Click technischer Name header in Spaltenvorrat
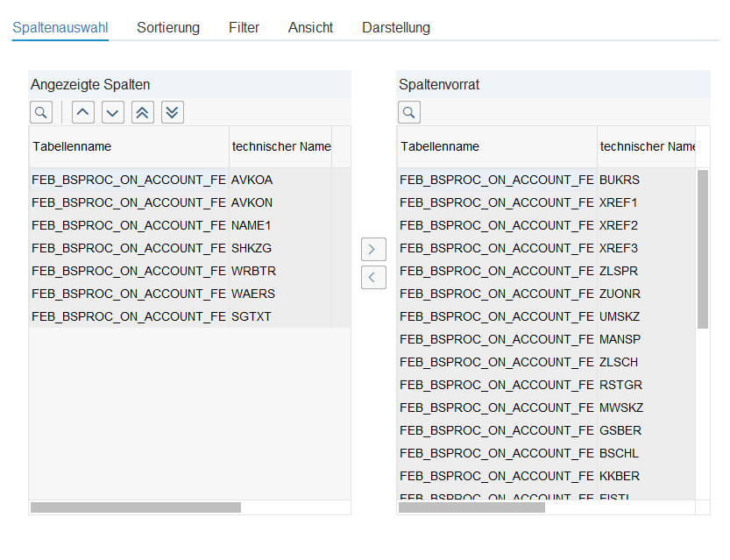Screen dimensions: 730x560 click(x=647, y=146)
